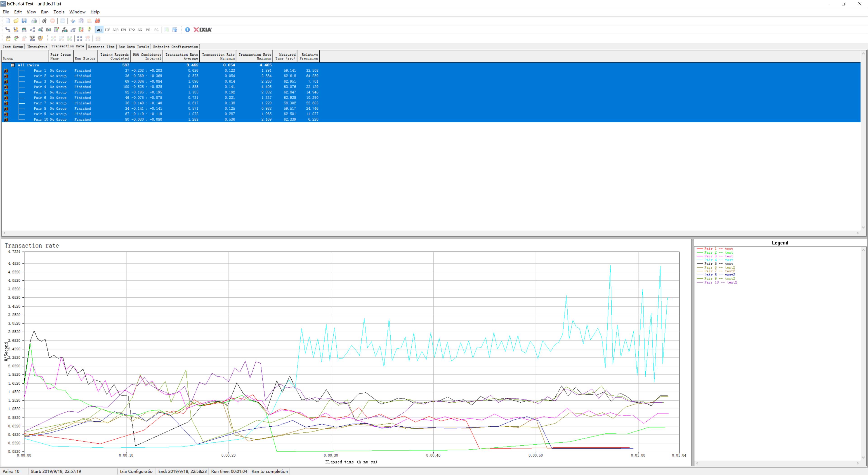Viewport: 868px width, 475px height.
Task: Click the Print icon in toolbar
Action: click(34, 21)
